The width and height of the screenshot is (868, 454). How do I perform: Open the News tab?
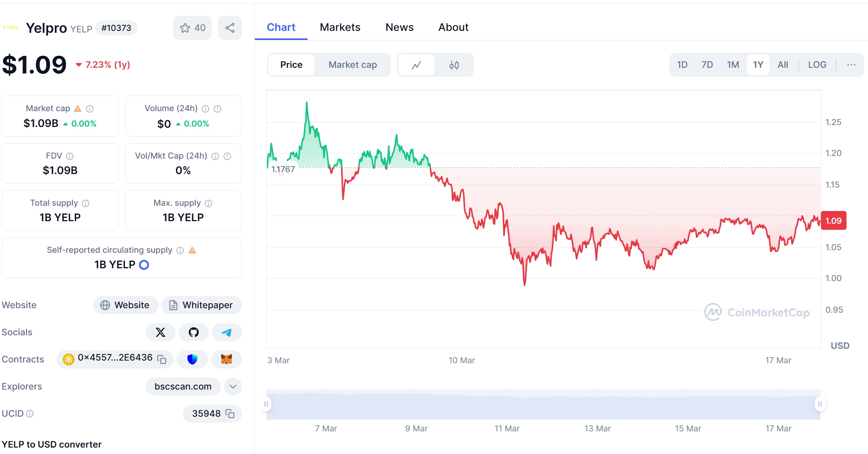(400, 28)
